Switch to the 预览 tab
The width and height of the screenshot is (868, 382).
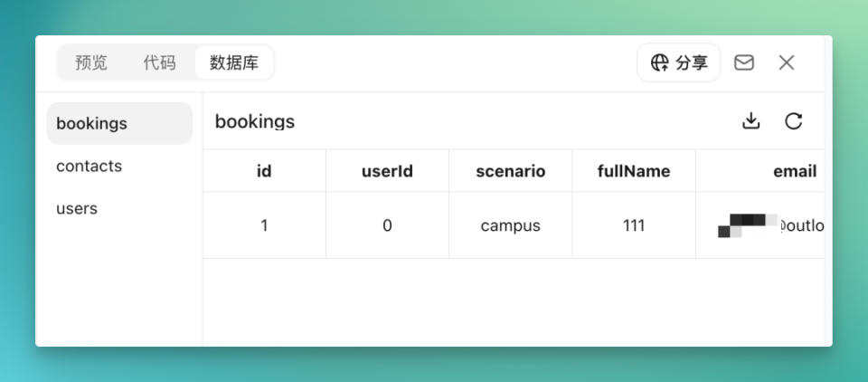[x=91, y=62]
